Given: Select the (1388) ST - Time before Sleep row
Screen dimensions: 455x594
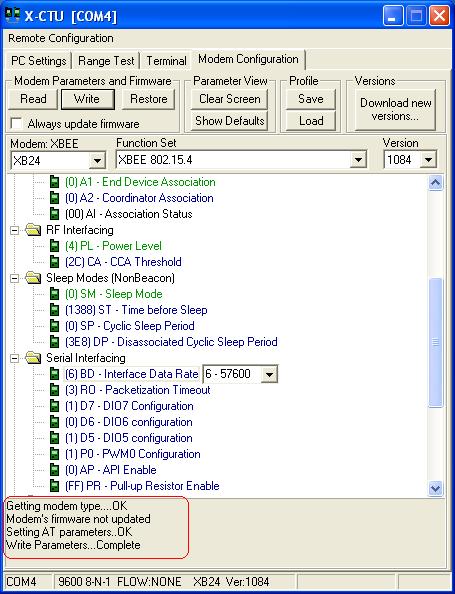Looking at the screenshot, I should 136,310.
